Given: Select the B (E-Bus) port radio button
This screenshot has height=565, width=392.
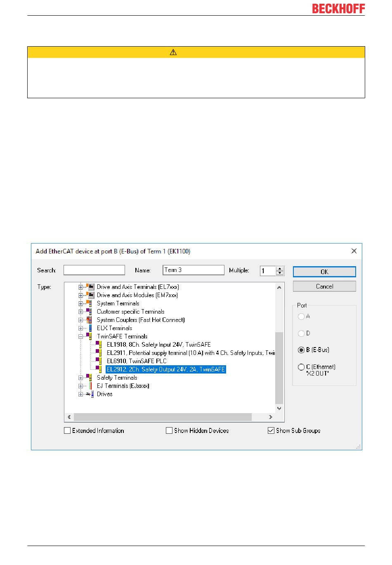Looking at the screenshot, I should click(x=301, y=350).
